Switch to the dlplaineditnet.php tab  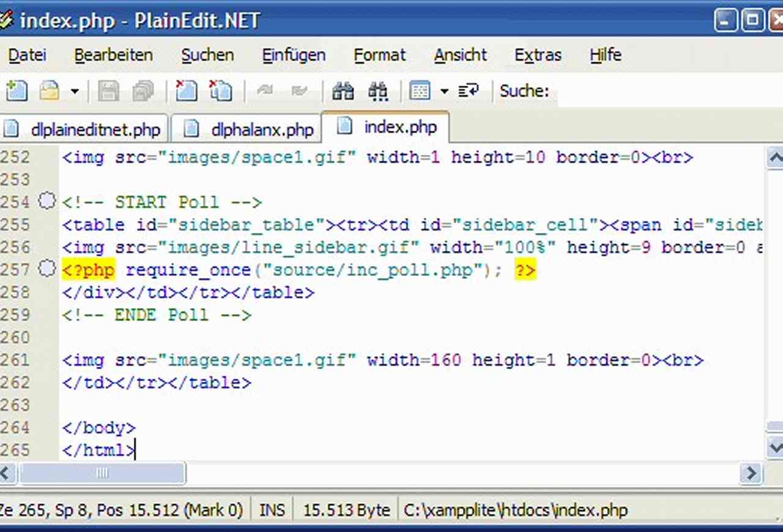pyautogui.click(x=86, y=129)
